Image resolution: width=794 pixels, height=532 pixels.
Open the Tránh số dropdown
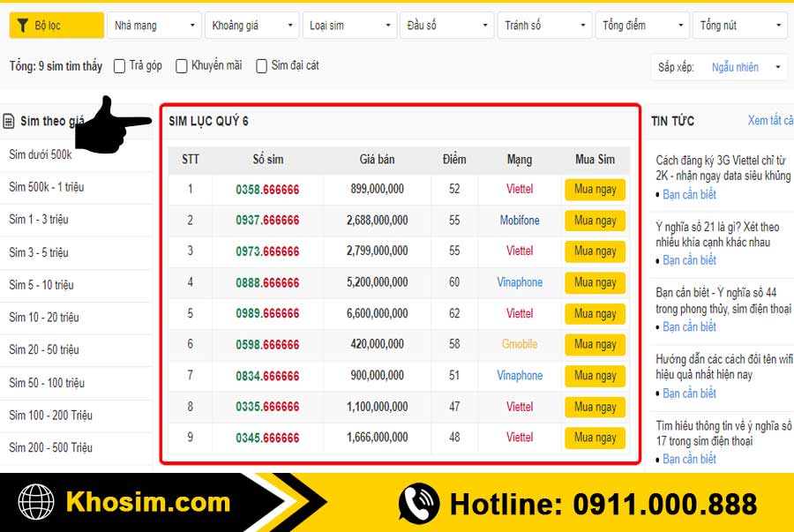click(x=544, y=26)
